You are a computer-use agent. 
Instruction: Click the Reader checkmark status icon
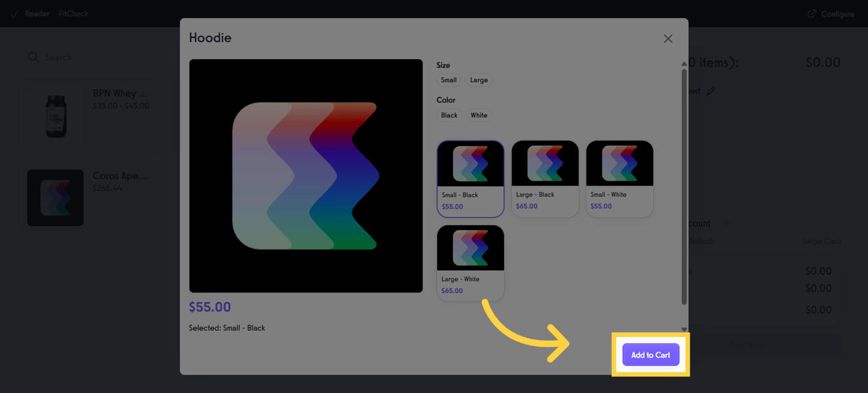pos(14,13)
